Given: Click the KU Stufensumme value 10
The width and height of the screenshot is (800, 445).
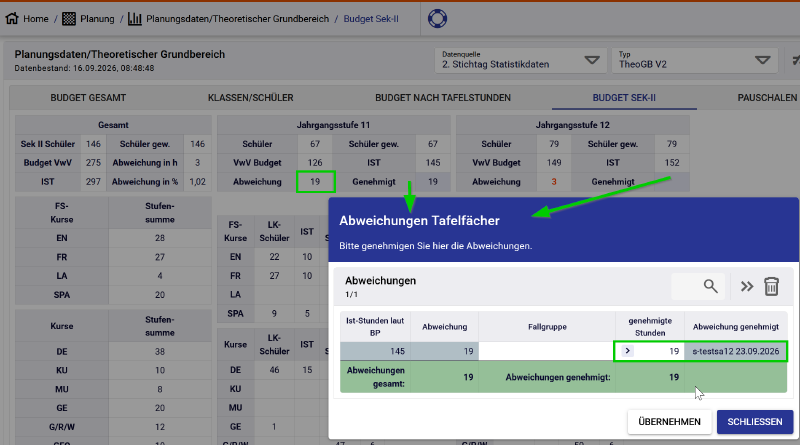Looking at the screenshot, I should (160, 370).
